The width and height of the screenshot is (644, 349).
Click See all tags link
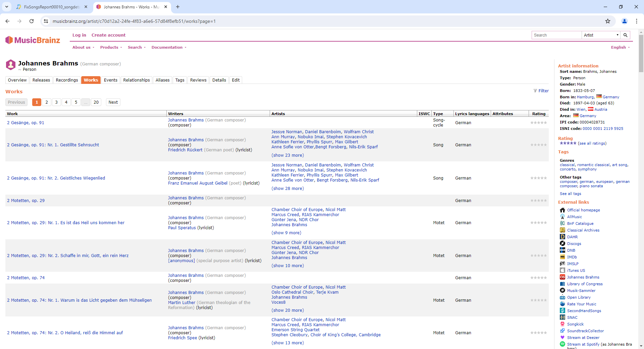571,194
